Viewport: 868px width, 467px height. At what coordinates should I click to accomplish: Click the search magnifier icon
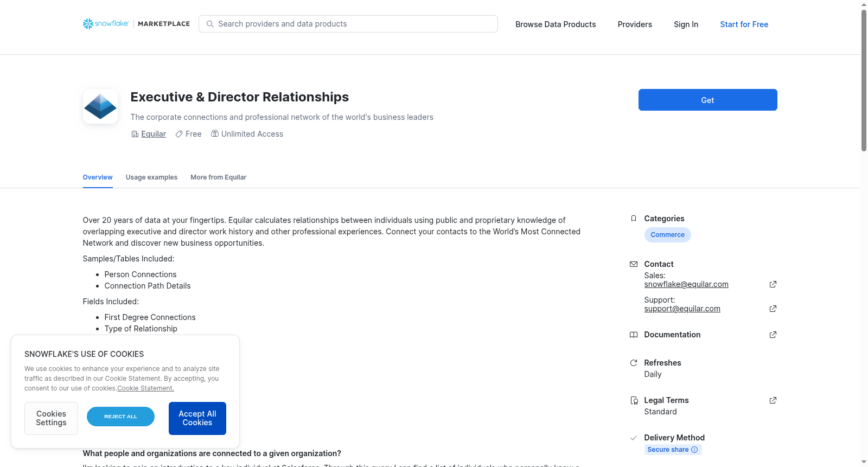pyautogui.click(x=210, y=24)
